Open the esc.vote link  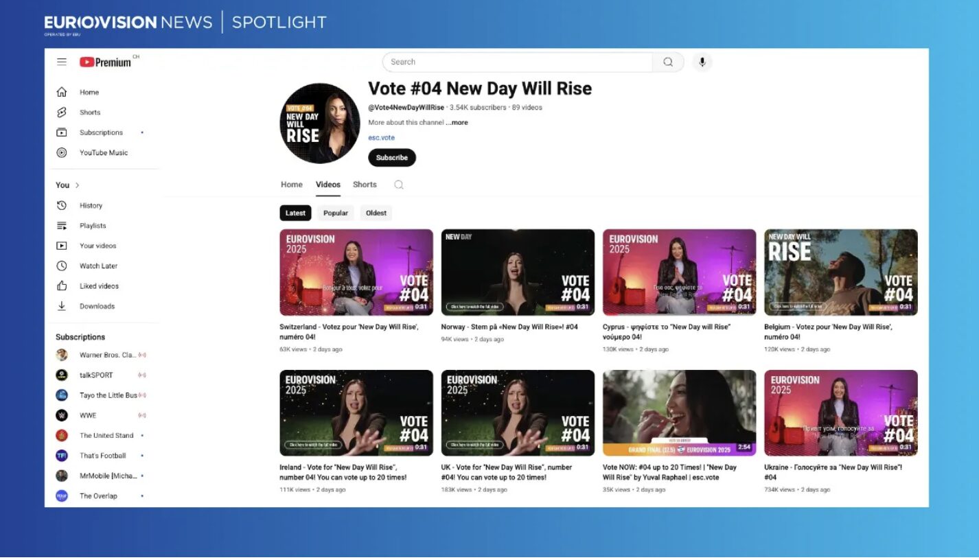382,137
